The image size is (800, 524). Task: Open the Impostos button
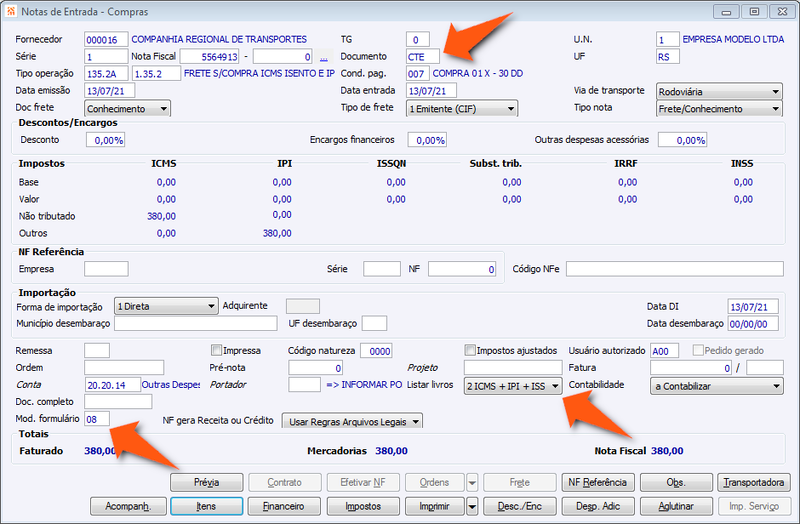coord(363,506)
